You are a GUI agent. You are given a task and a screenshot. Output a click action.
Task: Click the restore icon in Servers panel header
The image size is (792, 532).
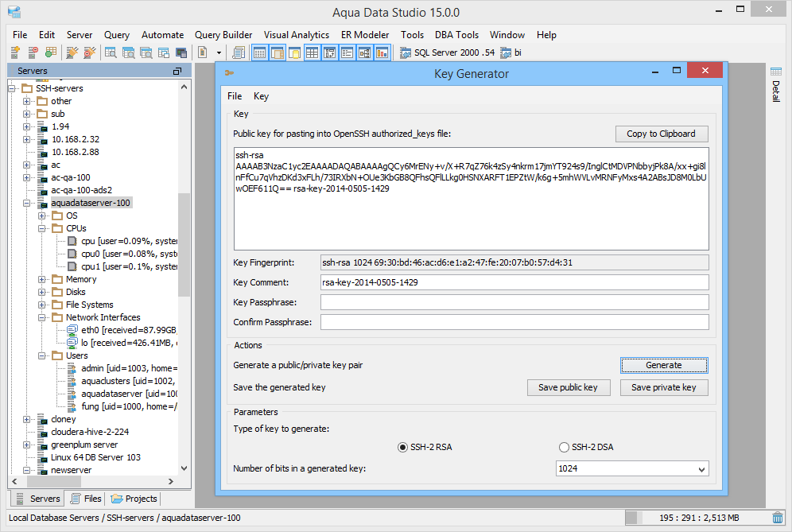tap(177, 71)
